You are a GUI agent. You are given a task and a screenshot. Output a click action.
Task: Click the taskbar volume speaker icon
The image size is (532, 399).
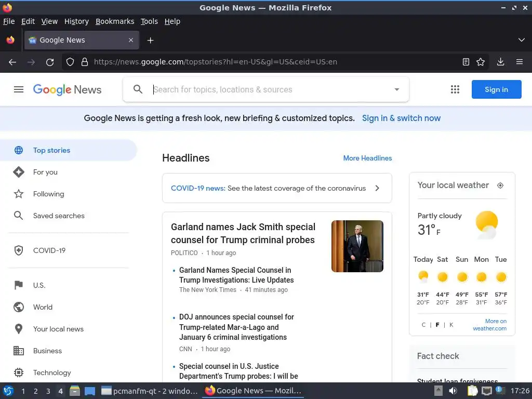point(453,391)
